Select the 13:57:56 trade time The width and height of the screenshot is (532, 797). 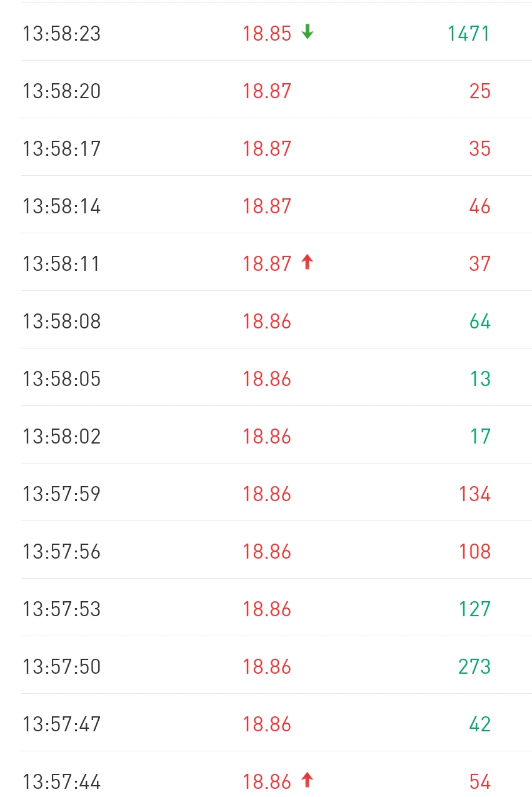click(x=61, y=552)
